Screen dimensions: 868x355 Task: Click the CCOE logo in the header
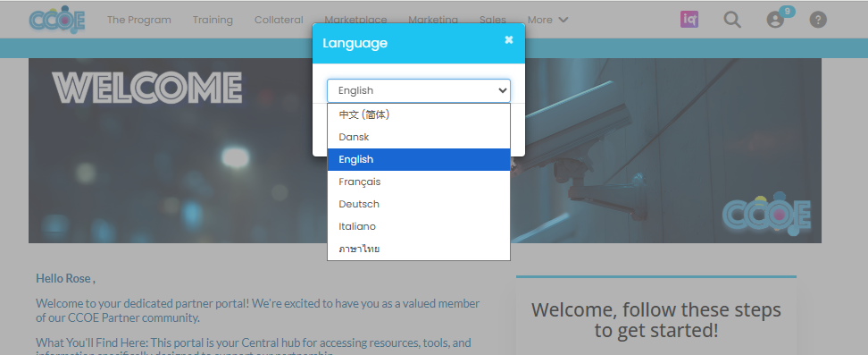(57, 20)
